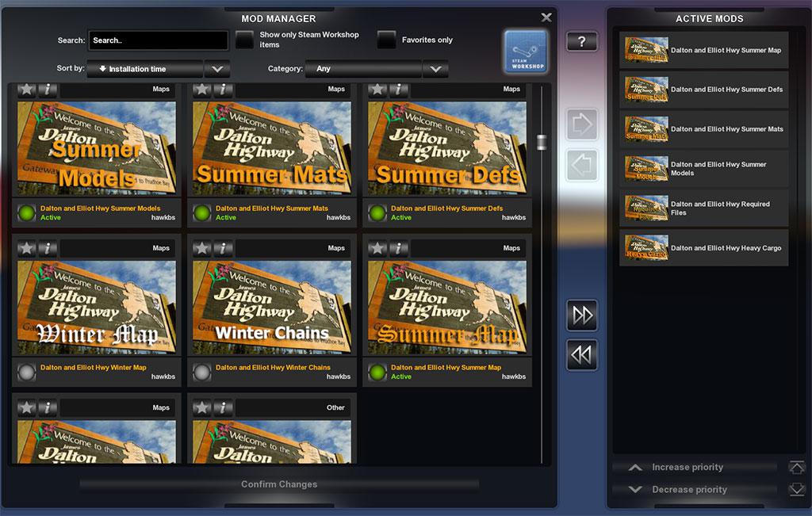Click the Sort by dropdown arrow

tap(217, 69)
